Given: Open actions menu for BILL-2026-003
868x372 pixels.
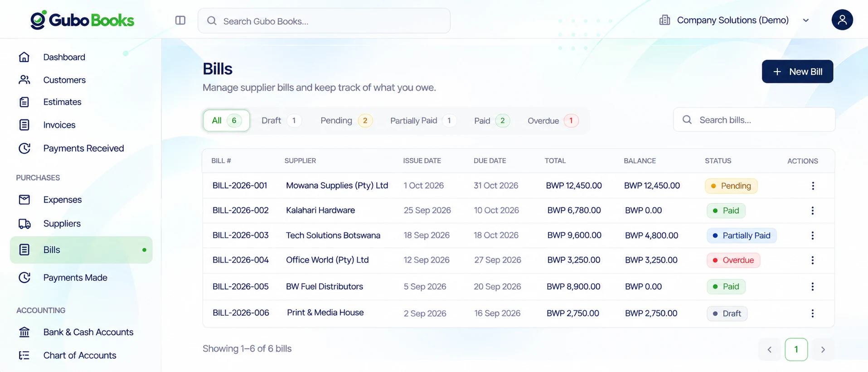Looking at the screenshot, I should click(x=813, y=236).
